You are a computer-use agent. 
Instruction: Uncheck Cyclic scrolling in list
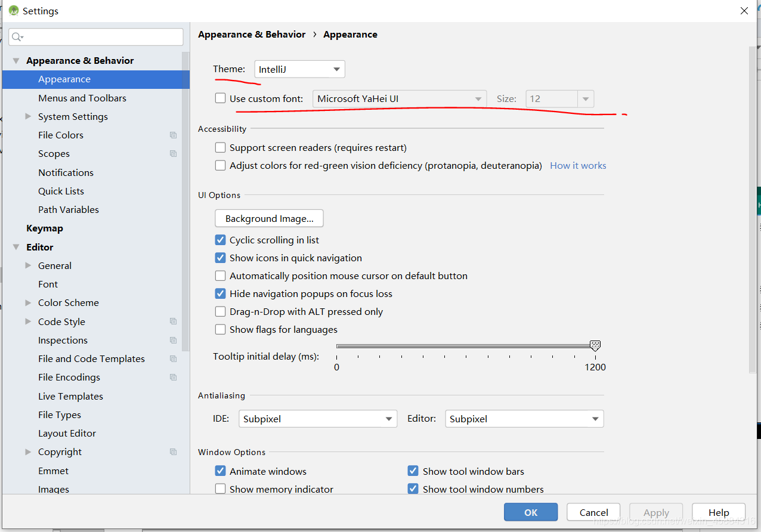click(x=221, y=240)
